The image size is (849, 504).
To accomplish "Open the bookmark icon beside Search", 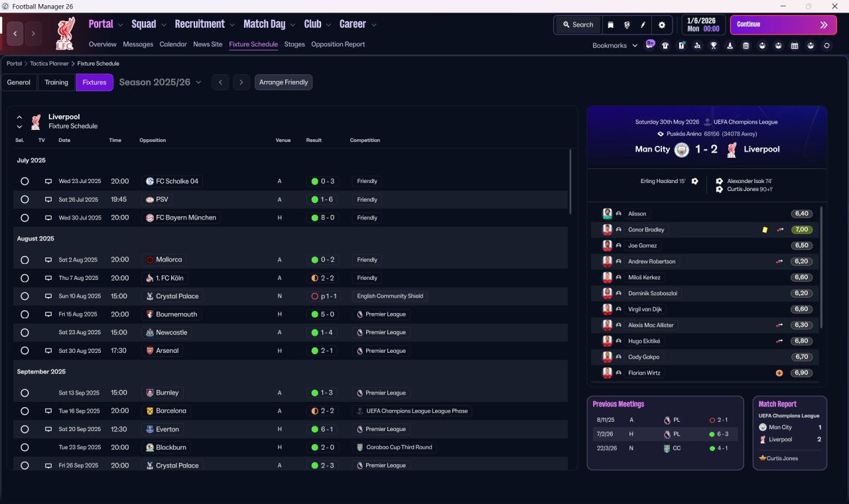I will (x=610, y=25).
